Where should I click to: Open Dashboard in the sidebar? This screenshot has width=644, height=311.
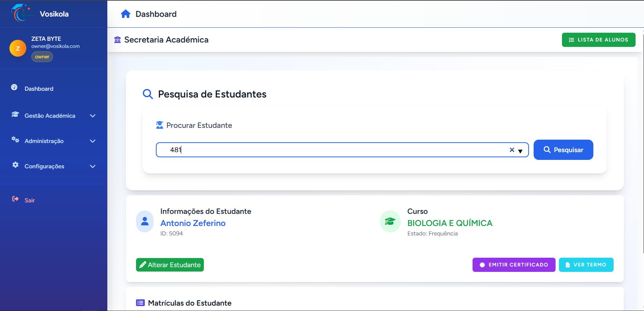point(39,89)
